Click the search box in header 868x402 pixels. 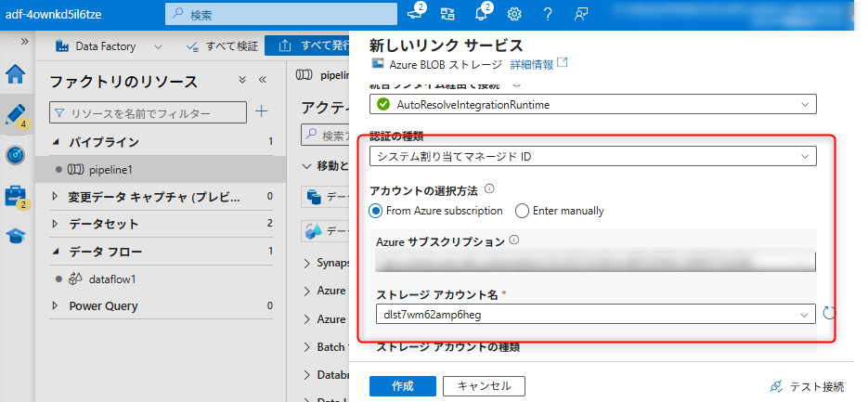click(x=281, y=14)
